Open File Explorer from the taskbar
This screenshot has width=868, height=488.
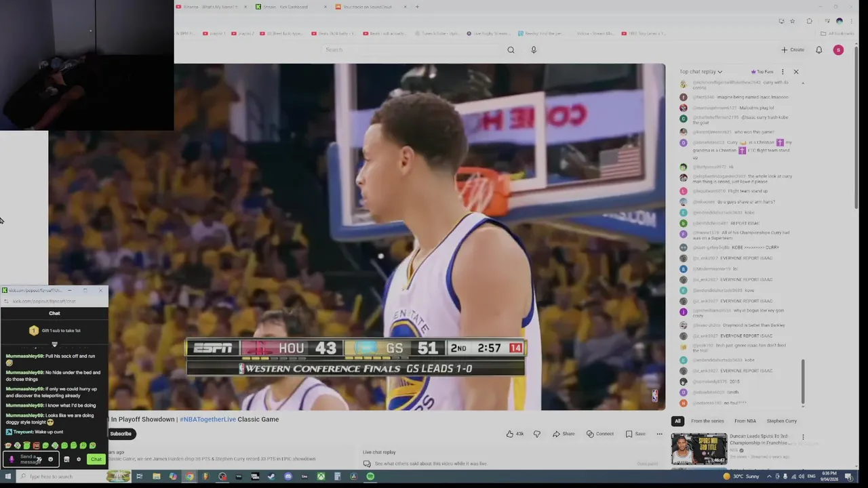156,476
